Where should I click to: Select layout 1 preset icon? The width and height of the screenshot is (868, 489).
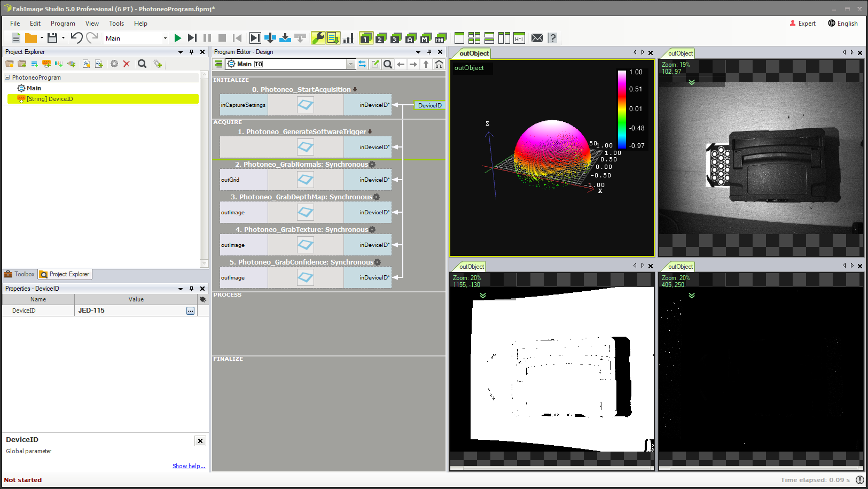366,38
